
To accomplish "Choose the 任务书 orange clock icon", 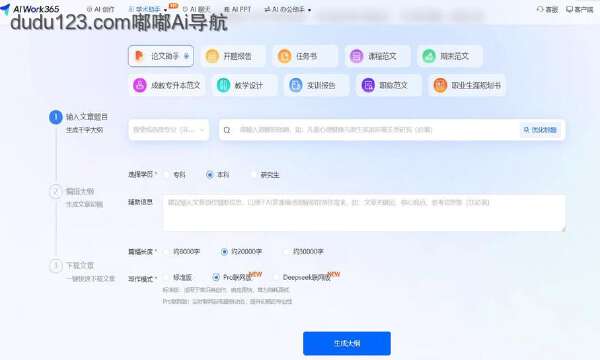I will tap(284, 56).
